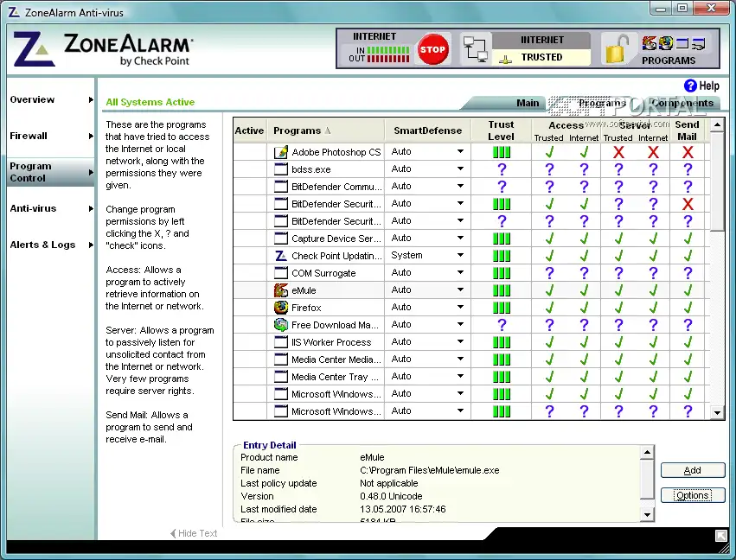Sort by the Programs column header

click(x=327, y=130)
